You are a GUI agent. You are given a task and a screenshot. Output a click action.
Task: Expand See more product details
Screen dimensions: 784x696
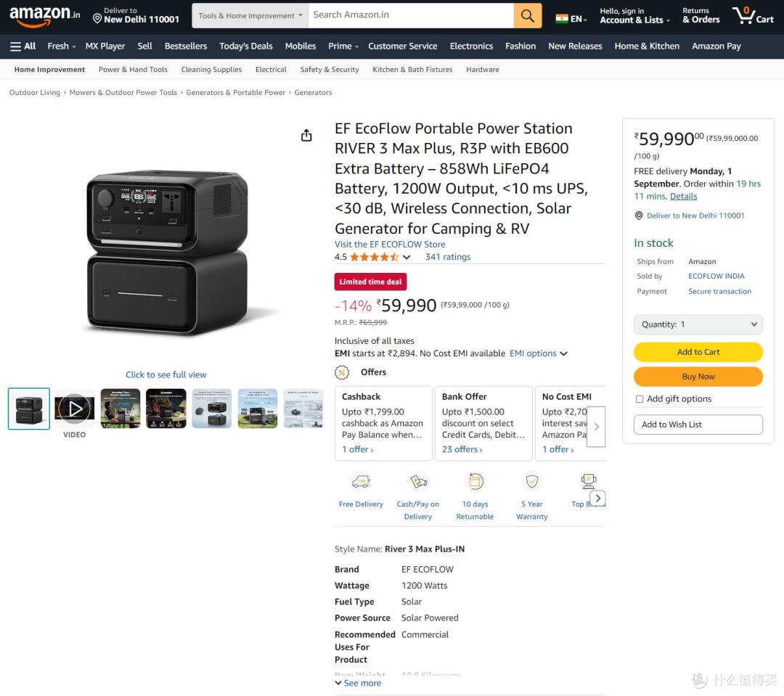tap(358, 683)
